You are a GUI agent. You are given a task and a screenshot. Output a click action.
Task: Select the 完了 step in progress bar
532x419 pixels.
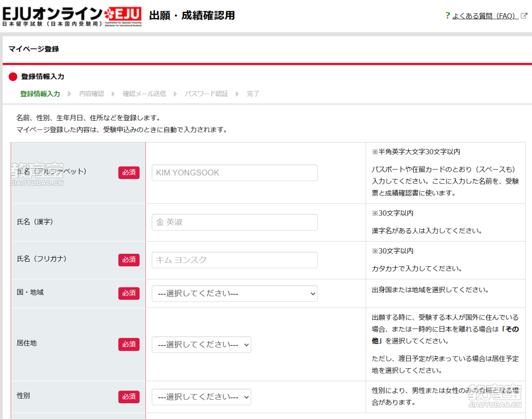(x=253, y=94)
